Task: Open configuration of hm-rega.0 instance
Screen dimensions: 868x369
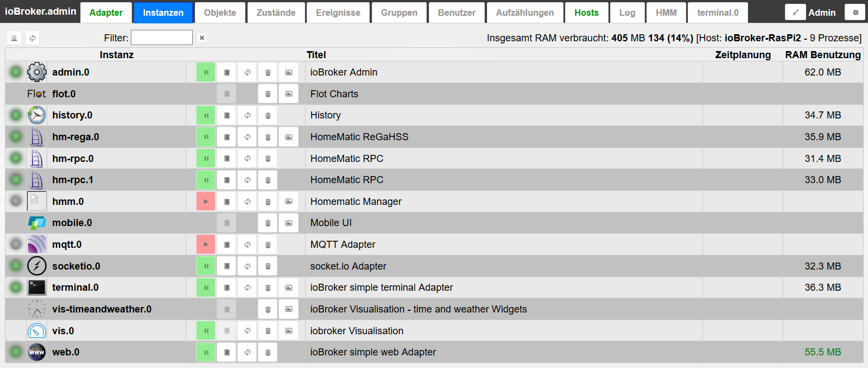Action: coord(226,137)
